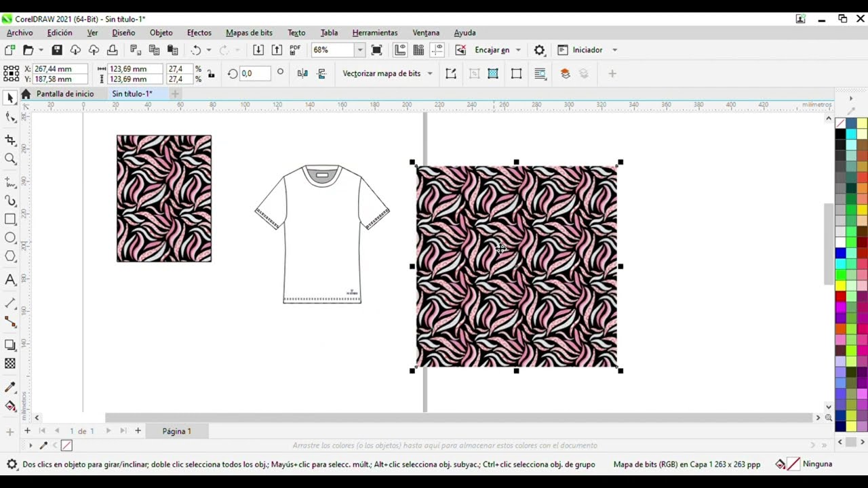Expand the document palette flyout arrow
The width and height of the screenshot is (868, 488).
(x=31, y=445)
